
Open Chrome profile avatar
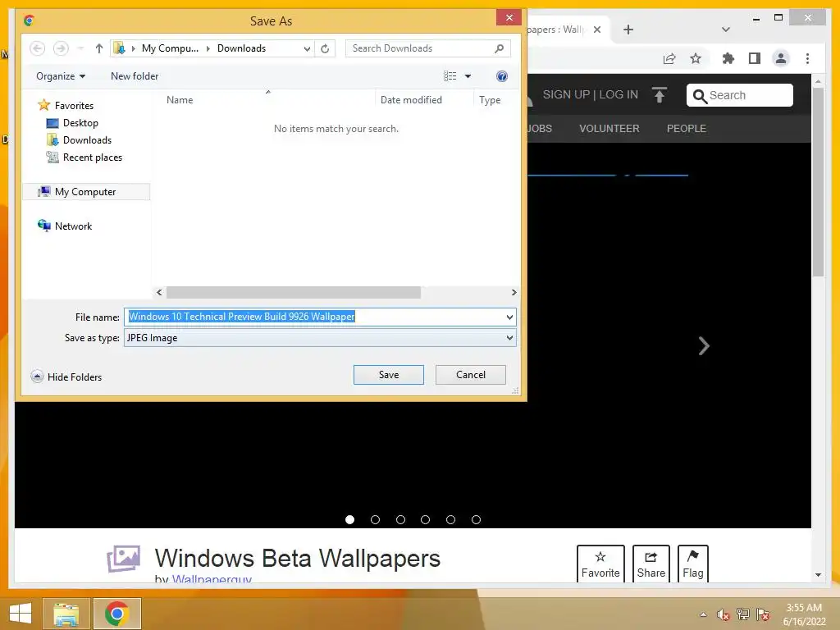pyautogui.click(x=781, y=58)
